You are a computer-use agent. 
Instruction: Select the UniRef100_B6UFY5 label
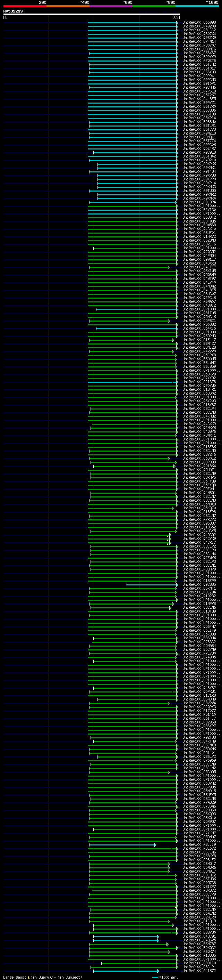[199, 795]
